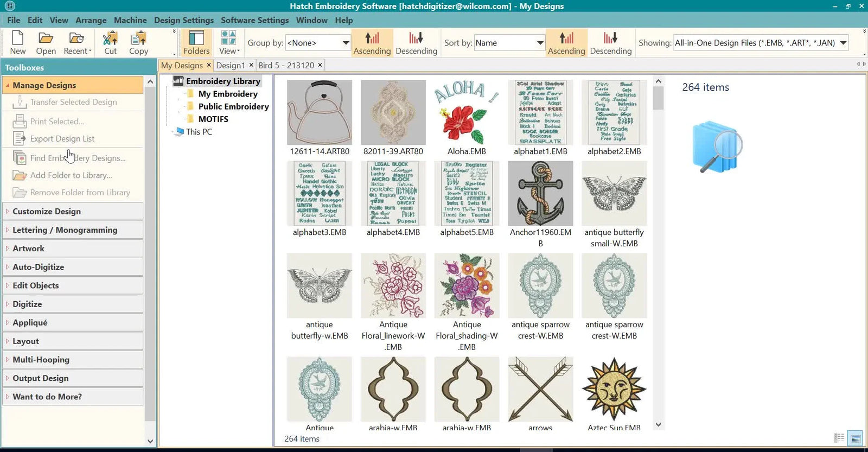Toggle the Folders pane button

pos(196,43)
